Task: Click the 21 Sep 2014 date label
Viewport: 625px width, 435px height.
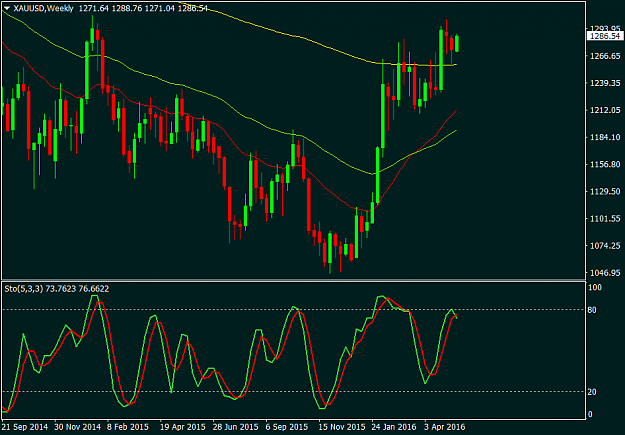Action: coord(25,427)
